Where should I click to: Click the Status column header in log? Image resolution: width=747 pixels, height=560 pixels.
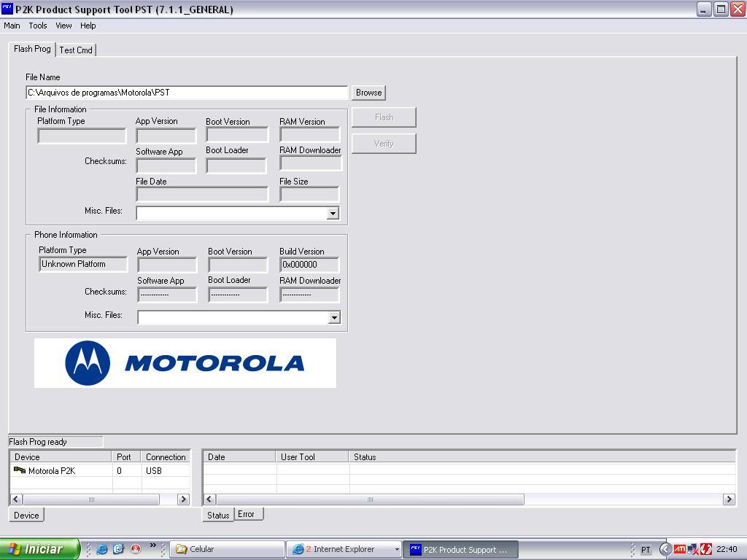point(542,457)
